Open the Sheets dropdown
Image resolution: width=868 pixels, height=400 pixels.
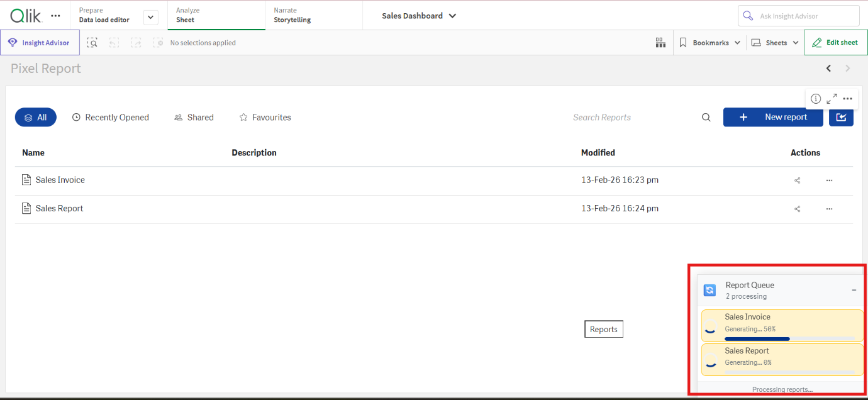pos(774,43)
